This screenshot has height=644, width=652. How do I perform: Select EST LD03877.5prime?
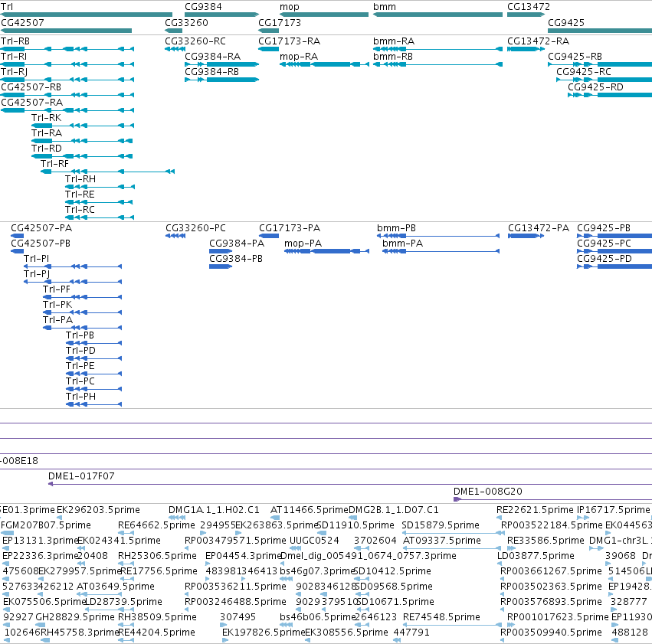pos(500,564)
